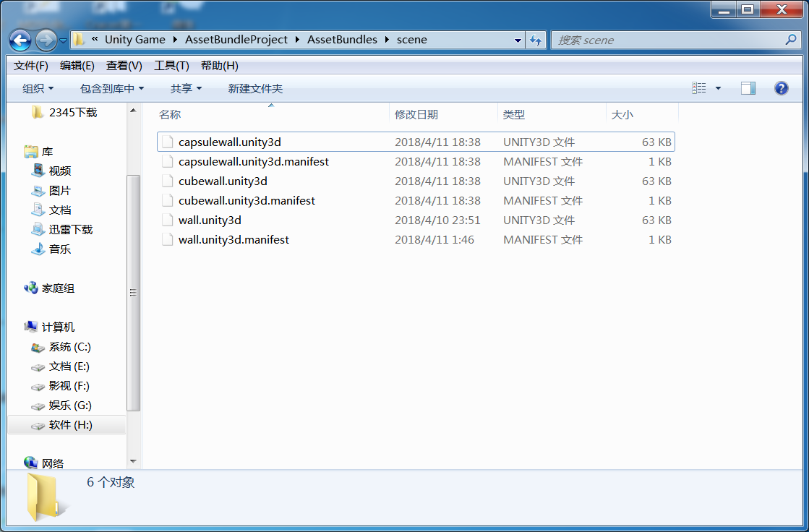
Task: Click the sidebar scroll up arrow
Action: [x=133, y=110]
